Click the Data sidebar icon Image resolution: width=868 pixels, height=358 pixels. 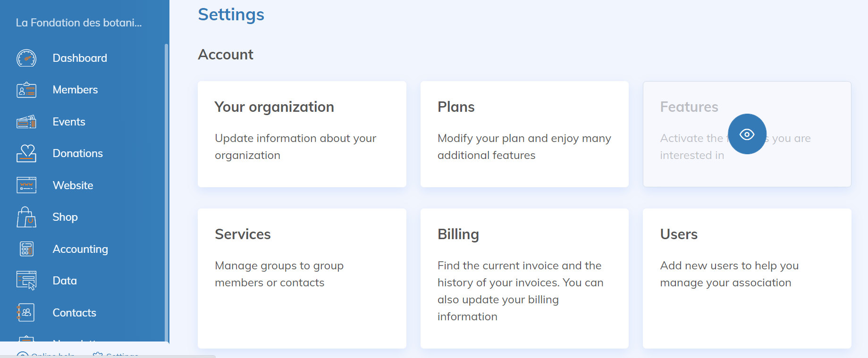26,281
